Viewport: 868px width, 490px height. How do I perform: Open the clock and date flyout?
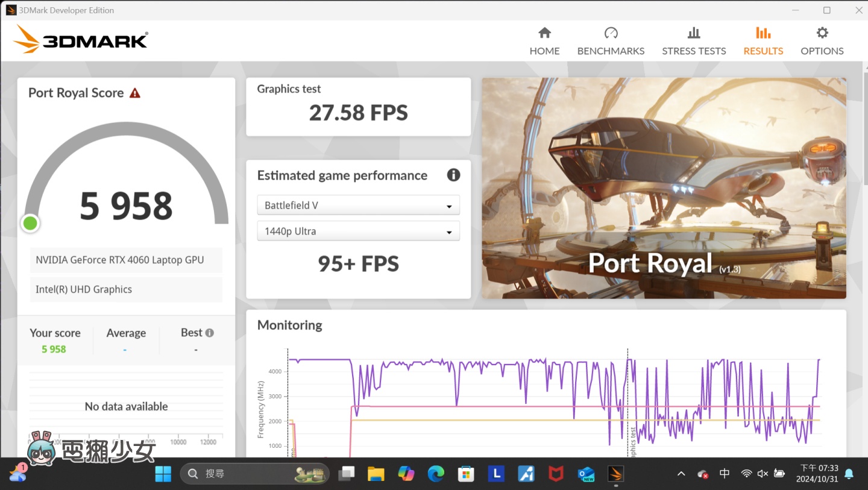817,474
